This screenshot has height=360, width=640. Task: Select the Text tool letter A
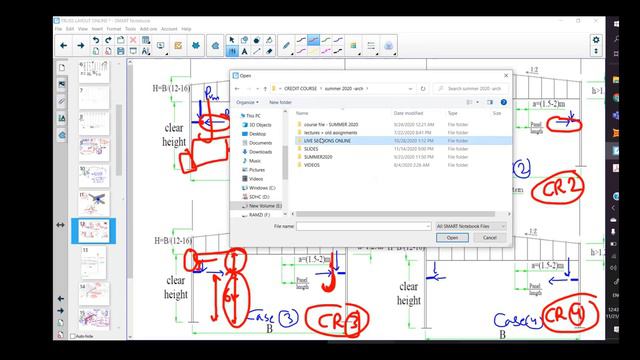[244, 51]
